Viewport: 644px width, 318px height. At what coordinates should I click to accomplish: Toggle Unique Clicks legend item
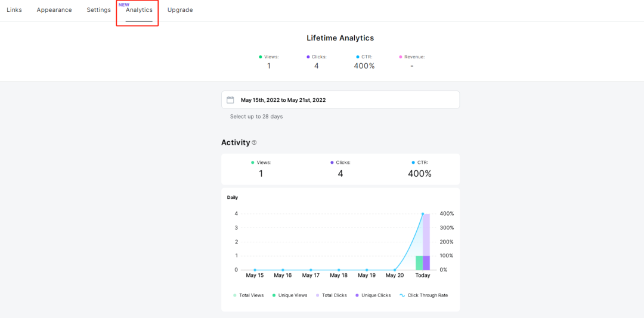tap(373, 295)
